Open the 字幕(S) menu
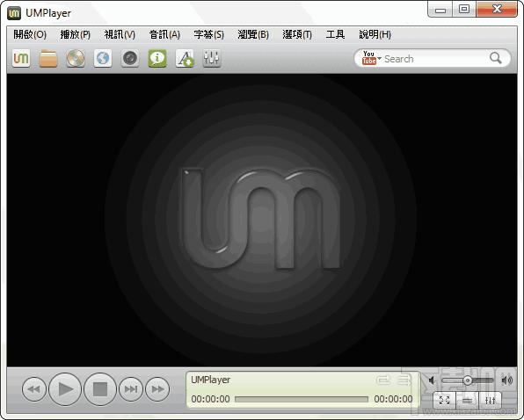The width and height of the screenshot is (524, 420). click(209, 34)
